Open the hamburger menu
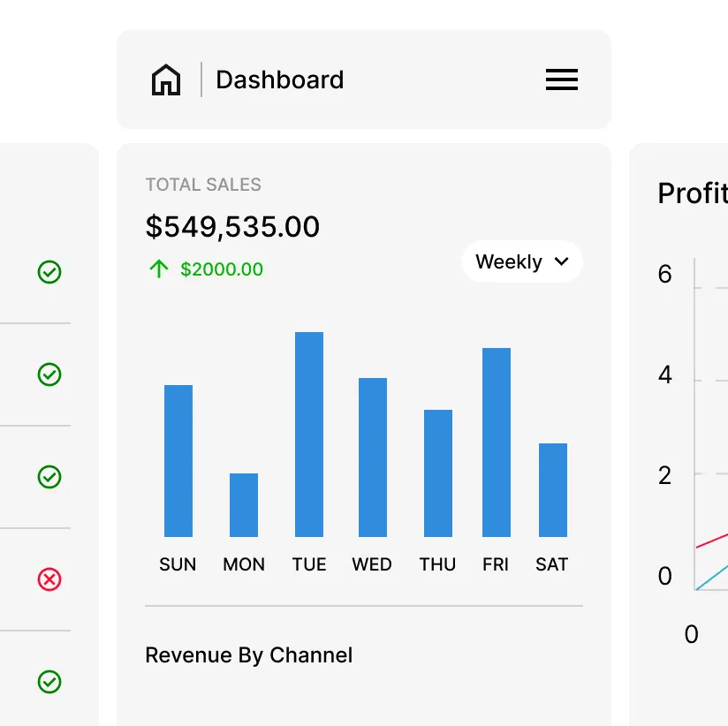Viewport: 728px width, 726px height. point(561,80)
